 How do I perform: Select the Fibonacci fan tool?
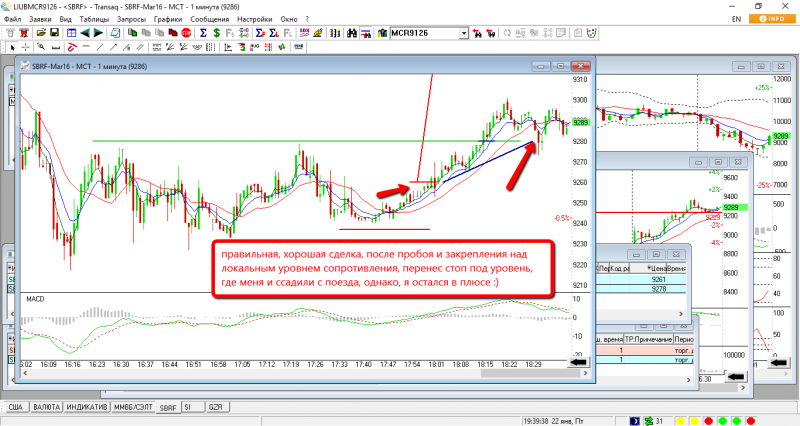pyautogui.click(x=169, y=47)
